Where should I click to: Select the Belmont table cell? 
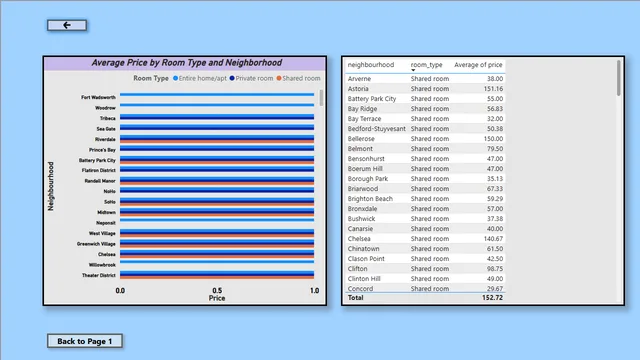tap(360, 149)
